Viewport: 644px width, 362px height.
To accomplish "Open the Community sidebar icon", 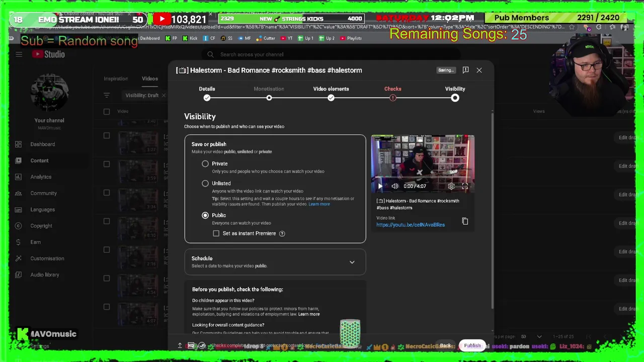I will click(x=18, y=193).
